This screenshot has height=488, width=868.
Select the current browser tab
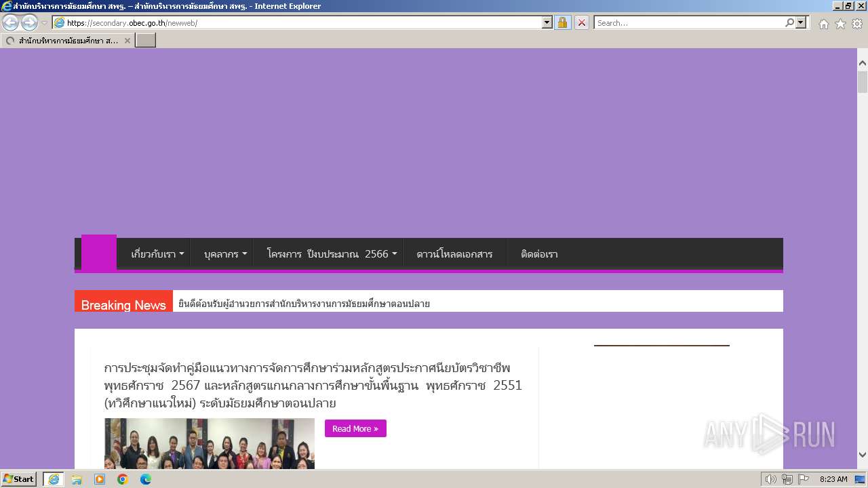67,41
